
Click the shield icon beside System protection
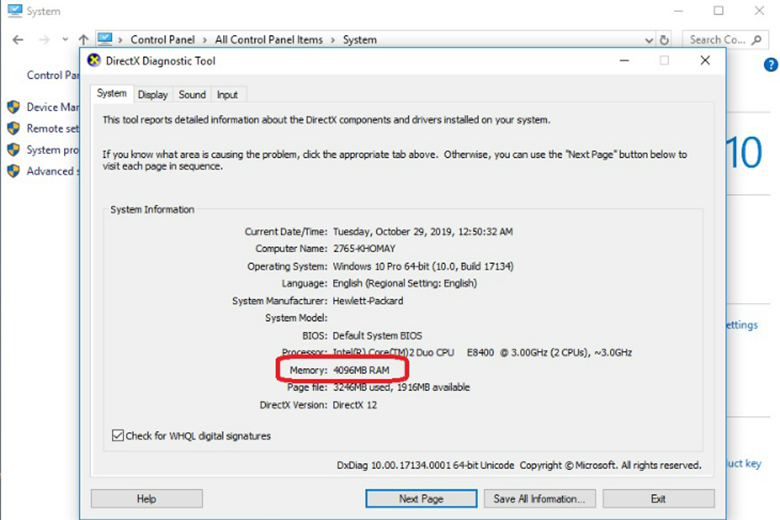(14, 150)
